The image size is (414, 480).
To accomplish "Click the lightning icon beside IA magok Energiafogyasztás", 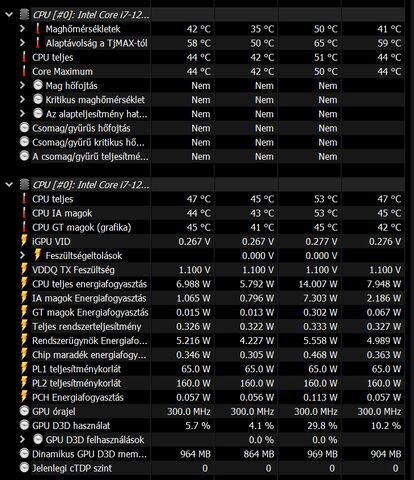I will [x=24, y=298].
